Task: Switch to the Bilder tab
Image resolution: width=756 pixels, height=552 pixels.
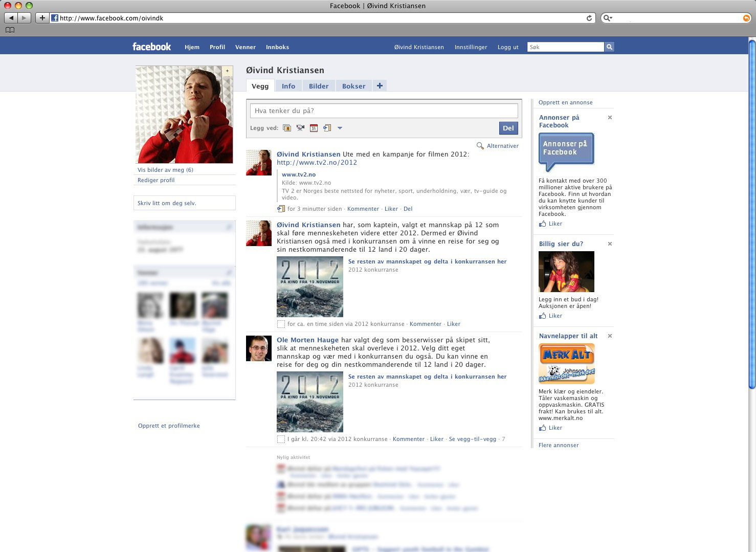Action: (319, 86)
